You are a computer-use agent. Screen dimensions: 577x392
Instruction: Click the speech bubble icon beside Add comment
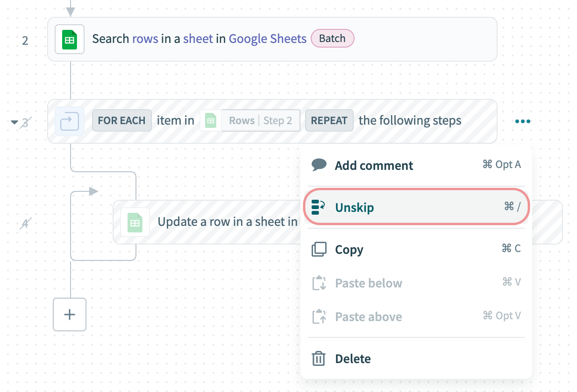pos(319,165)
